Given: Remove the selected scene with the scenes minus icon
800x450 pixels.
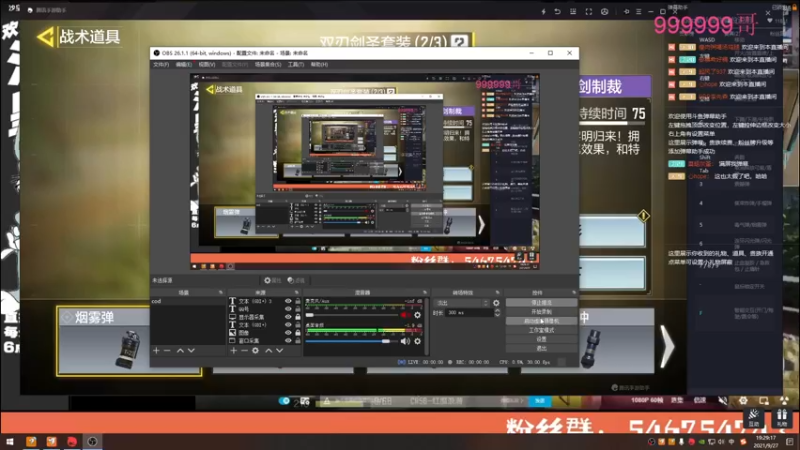Looking at the screenshot, I should point(167,351).
